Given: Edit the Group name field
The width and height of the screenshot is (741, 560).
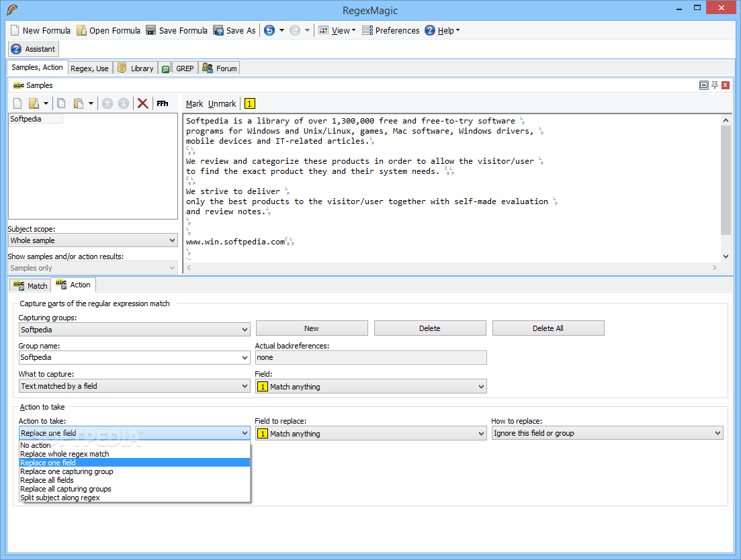Looking at the screenshot, I should (134, 357).
